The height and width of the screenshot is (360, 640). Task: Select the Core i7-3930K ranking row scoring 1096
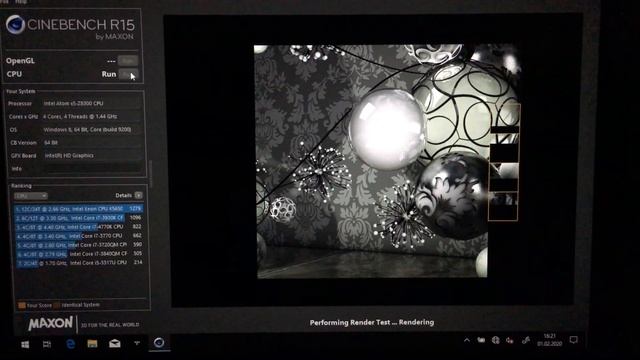click(78, 218)
